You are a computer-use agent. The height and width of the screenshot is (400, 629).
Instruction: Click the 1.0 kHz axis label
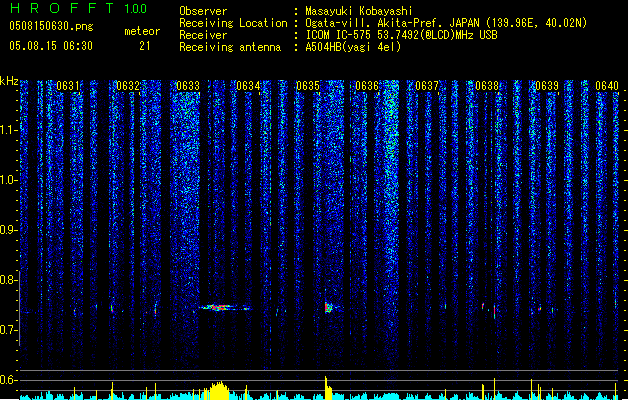pyautogui.click(x=8, y=180)
